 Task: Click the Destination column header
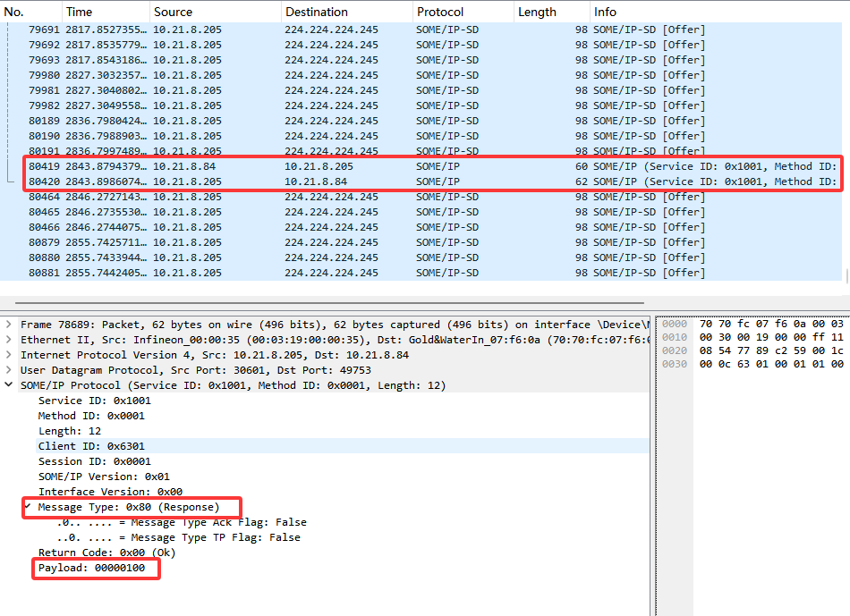[347, 12]
